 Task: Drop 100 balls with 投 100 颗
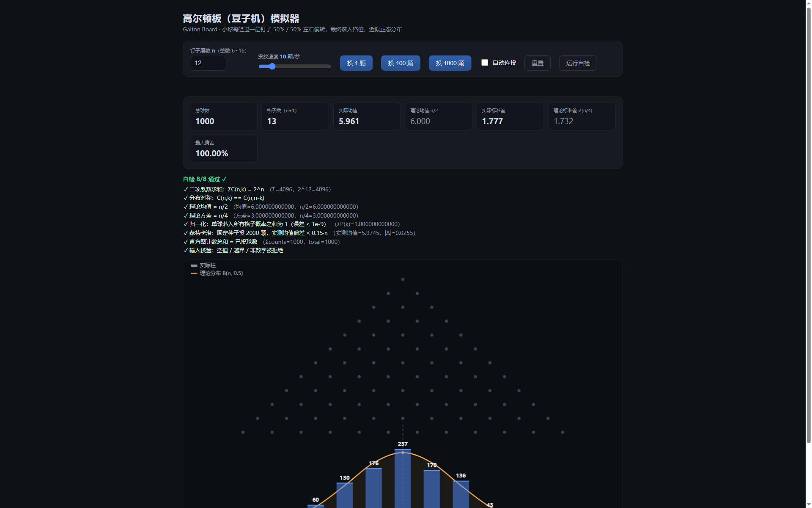coord(401,63)
